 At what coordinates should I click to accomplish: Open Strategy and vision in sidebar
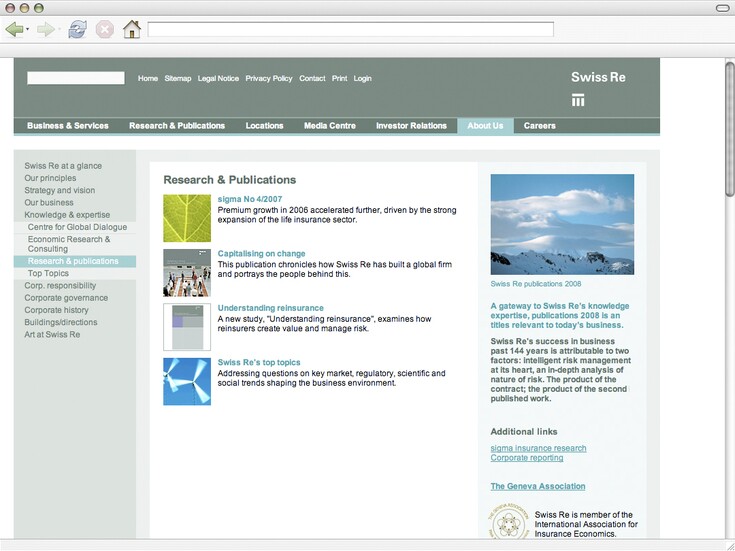click(60, 190)
